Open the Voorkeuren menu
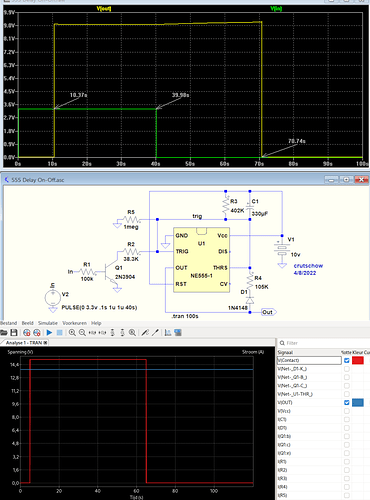This screenshot has width=370, height=500. (x=74, y=323)
